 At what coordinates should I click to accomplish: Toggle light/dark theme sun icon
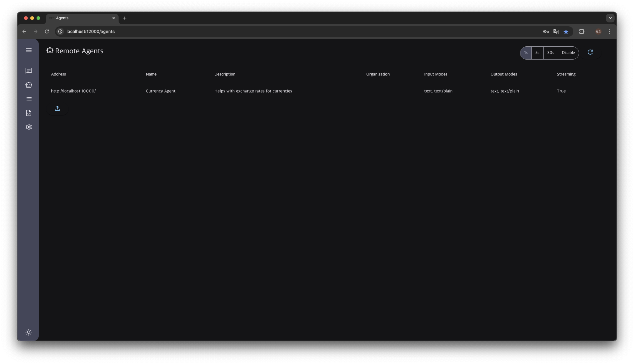click(x=29, y=332)
